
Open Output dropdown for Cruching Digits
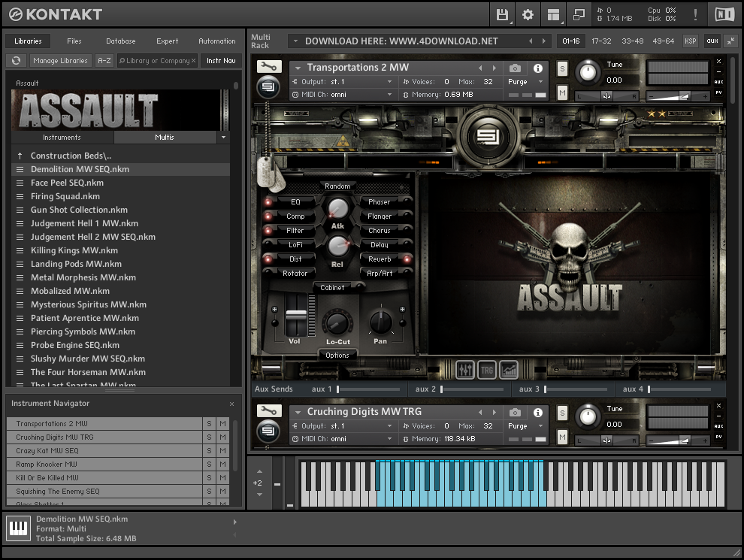click(389, 425)
